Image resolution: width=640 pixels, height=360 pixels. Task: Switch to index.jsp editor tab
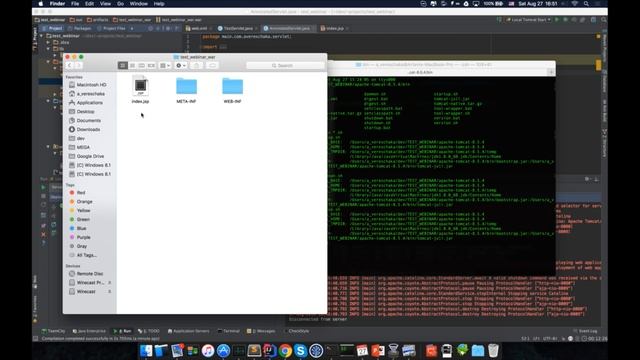[x=334, y=28]
